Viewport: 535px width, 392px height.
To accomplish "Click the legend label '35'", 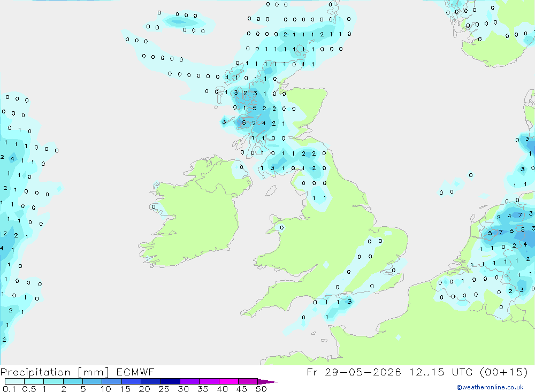I will [203, 389].
